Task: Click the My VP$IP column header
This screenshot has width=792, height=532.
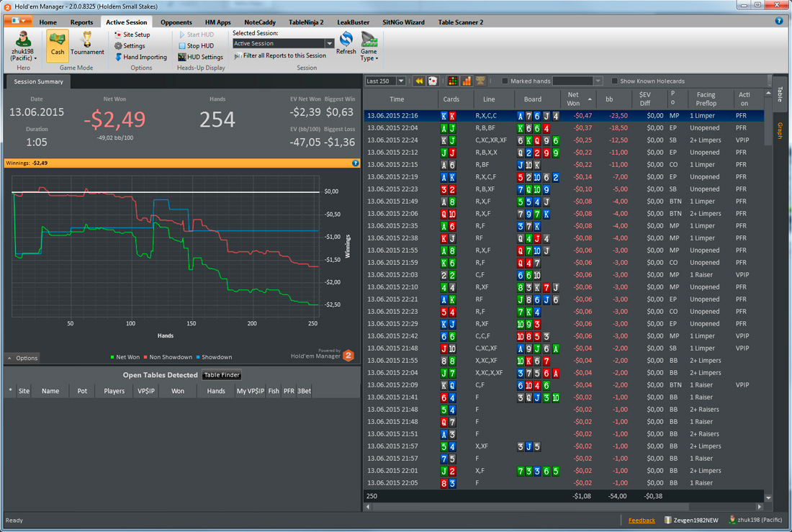Action: click(251, 391)
